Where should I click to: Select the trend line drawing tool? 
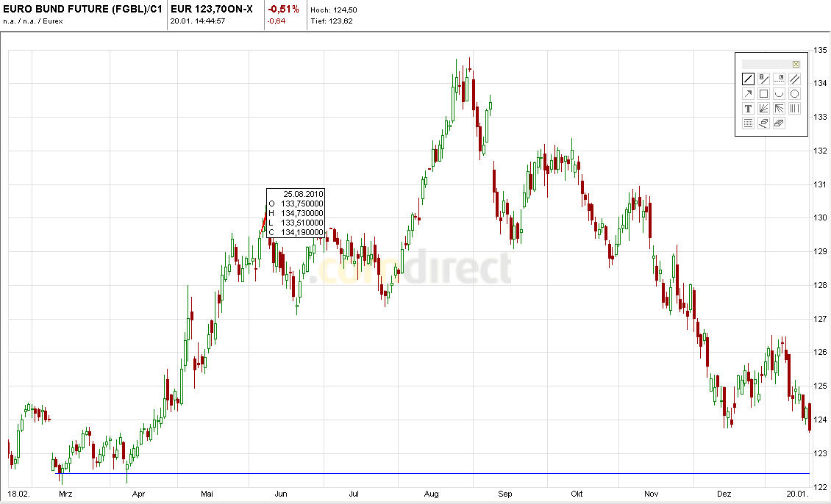[747, 78]
